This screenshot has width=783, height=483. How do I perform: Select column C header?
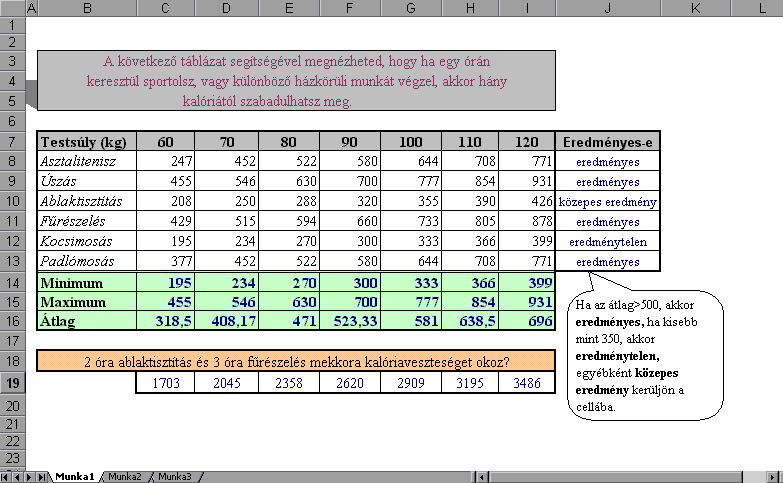165,8
